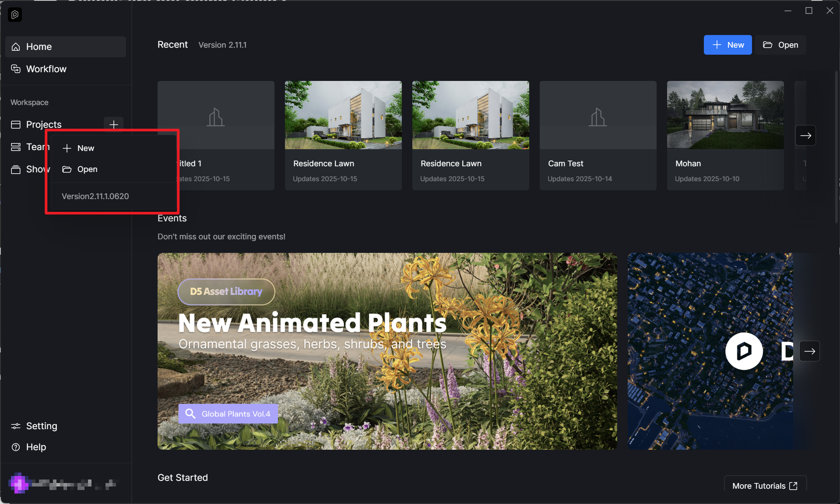Open the More Tutorials link
This screenshot has width=840, height=504.
click(764, 486)
